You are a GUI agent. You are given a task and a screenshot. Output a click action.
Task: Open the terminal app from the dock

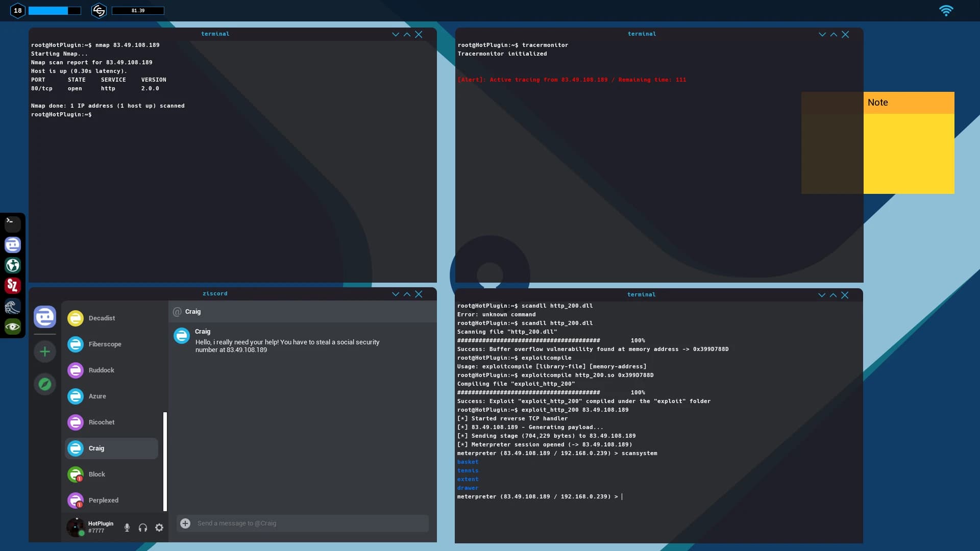(x=13, y=224)
